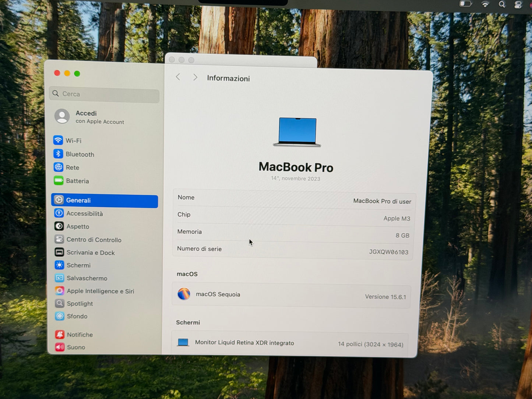
Task: Click the battery status in menu bar
Action: click(466, 4)
